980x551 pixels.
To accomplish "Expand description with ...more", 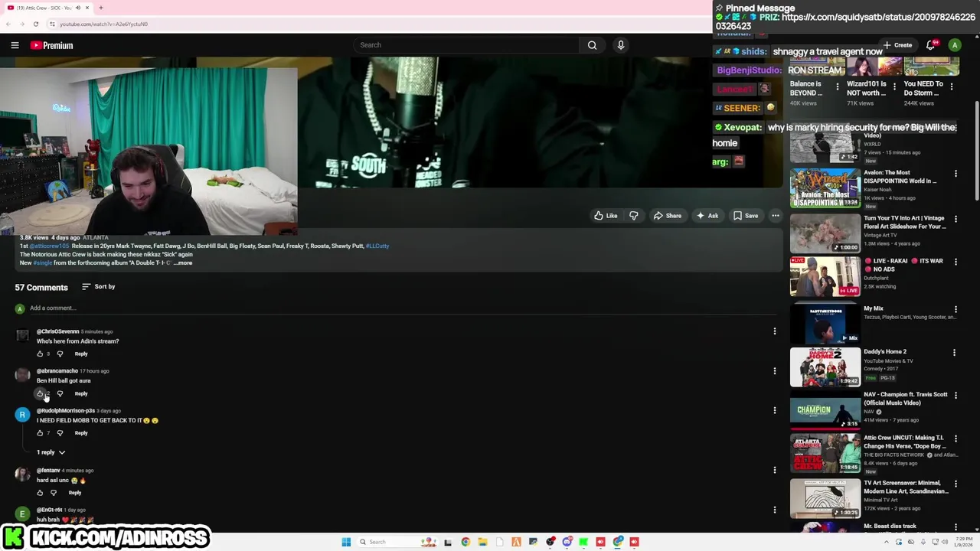I will point(183,262).
